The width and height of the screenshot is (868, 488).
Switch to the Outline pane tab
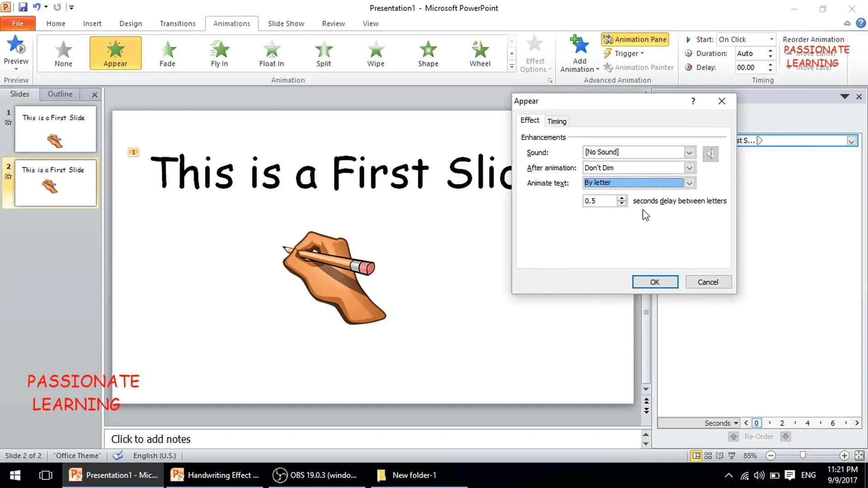[60, 94]
